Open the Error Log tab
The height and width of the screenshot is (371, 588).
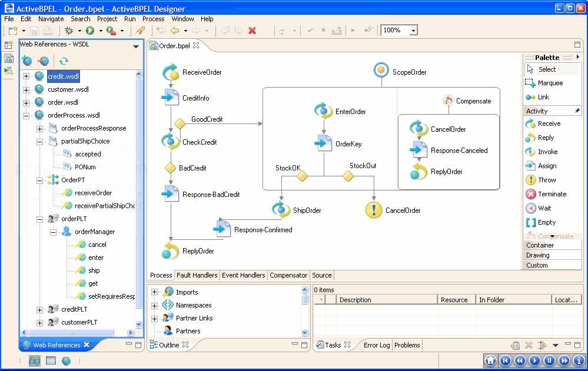point(377,345)
